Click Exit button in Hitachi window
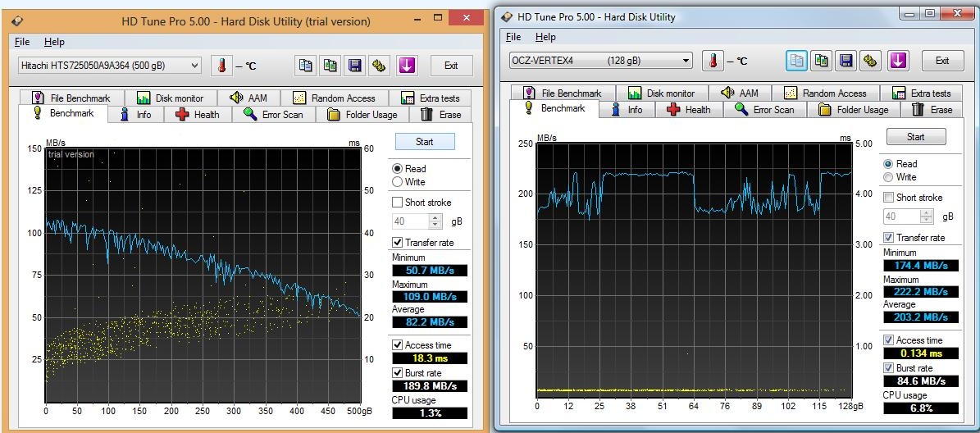This screenshot has height=433, width=980. click(x=451, y=65)
